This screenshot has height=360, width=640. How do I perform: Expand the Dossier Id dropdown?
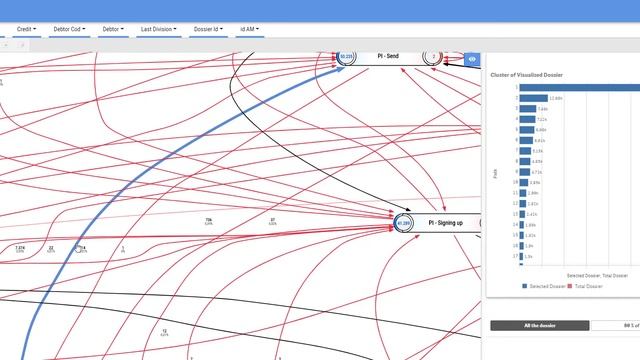(x=208, y=29)
